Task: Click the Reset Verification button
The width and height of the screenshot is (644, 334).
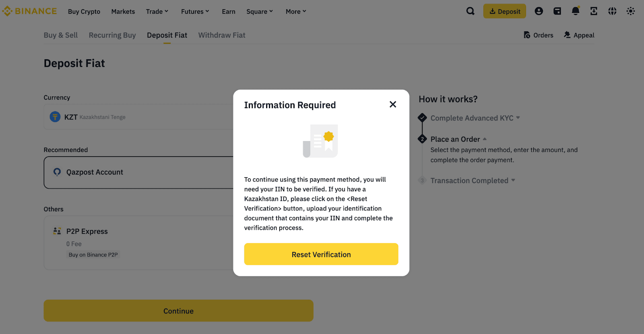Action: [x=321, y=254]
